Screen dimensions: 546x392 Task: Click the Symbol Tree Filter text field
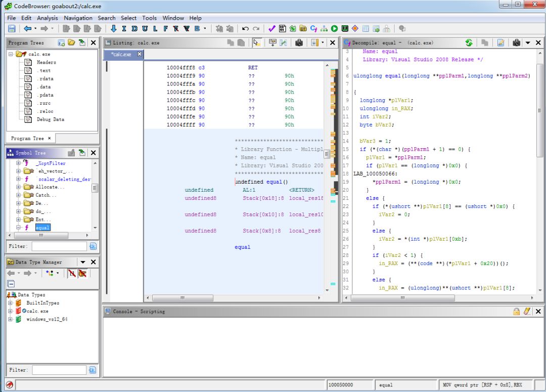tap(59, 246)
